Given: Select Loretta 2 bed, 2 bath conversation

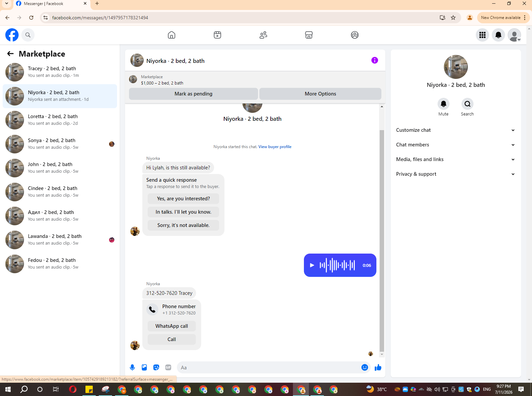Looking at the screenshot, I should [x=60, y=120].
